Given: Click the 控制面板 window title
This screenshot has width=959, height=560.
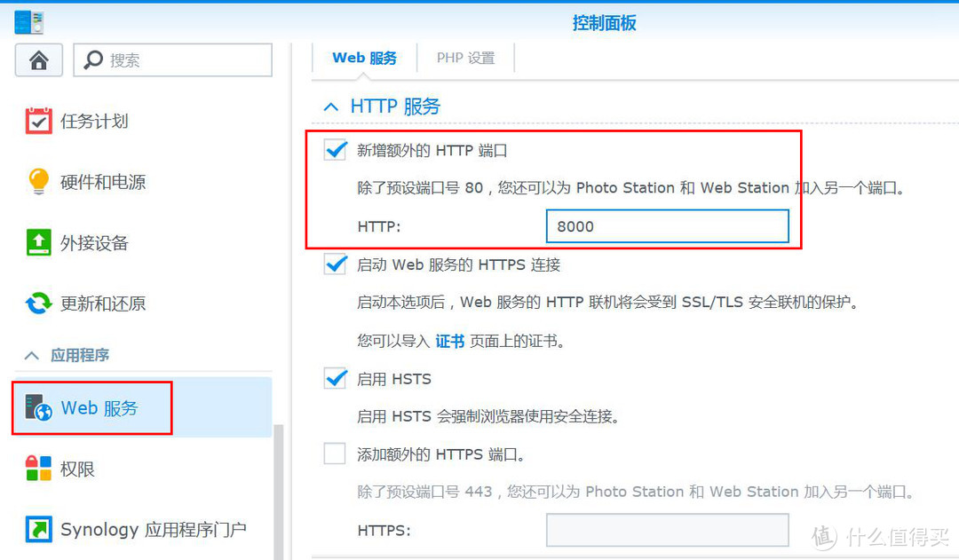Looking at the screenshot, I should pyautogui.click(x=605, y=23).
